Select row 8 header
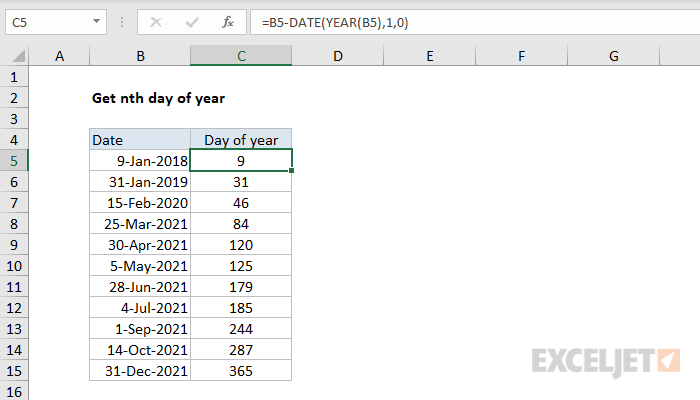This screenshot has height=400, width=700. tap(14, 224)
